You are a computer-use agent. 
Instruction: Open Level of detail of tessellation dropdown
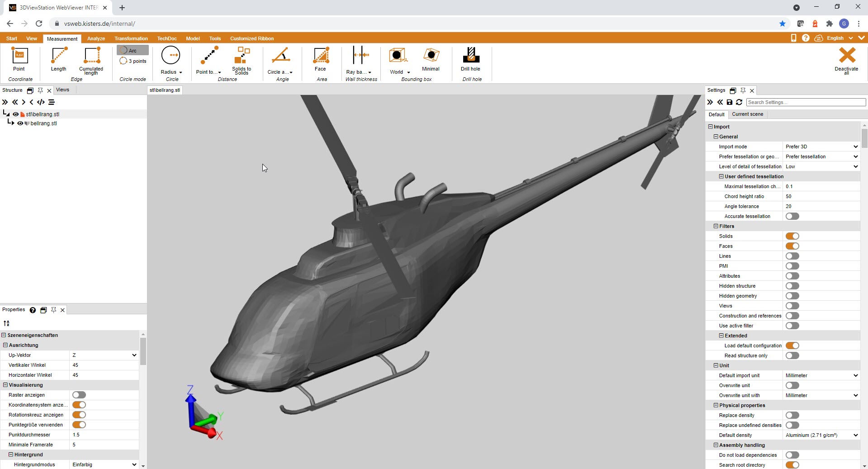(821, 166)
